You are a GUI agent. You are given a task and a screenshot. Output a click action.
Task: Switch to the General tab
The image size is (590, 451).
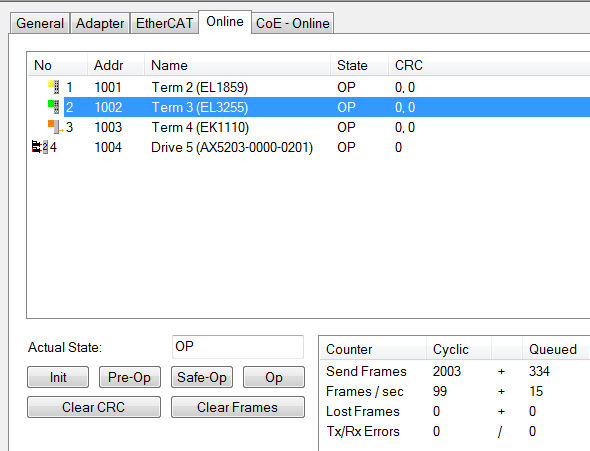pos(40,23)
